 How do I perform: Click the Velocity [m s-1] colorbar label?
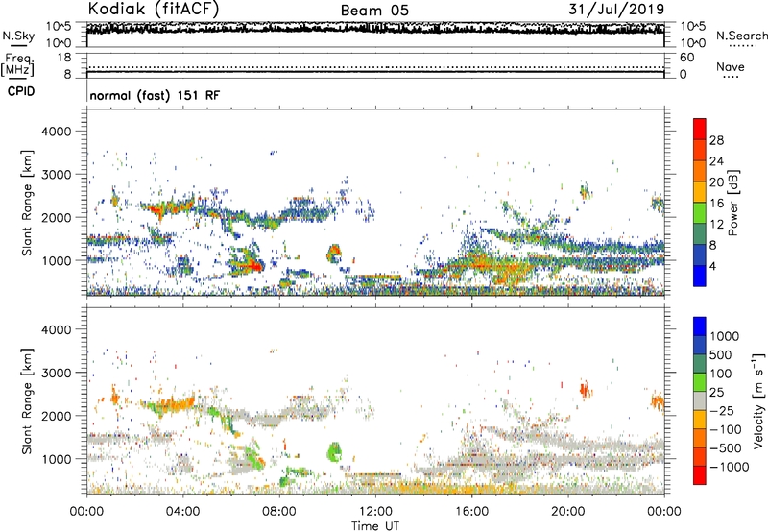click(758, 400)
